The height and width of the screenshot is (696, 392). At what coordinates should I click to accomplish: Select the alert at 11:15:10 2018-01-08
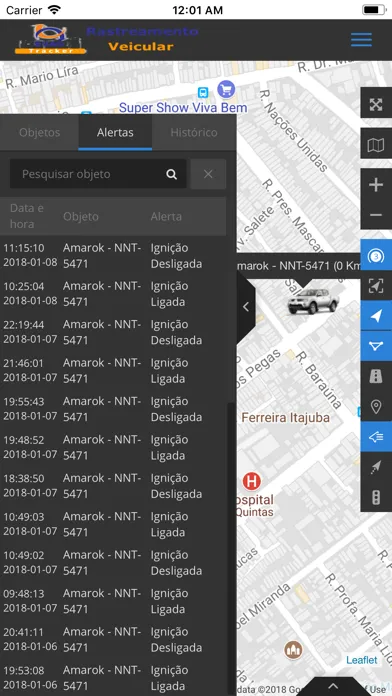pos(113,256)
